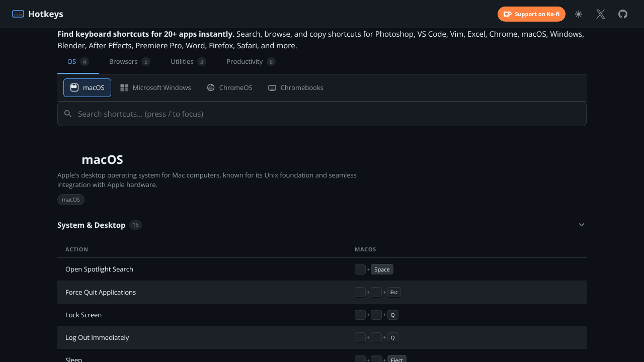The height and width of the screenshot is (362, 644).
Task: Switch to the OS tab
Action: point(78,61)
